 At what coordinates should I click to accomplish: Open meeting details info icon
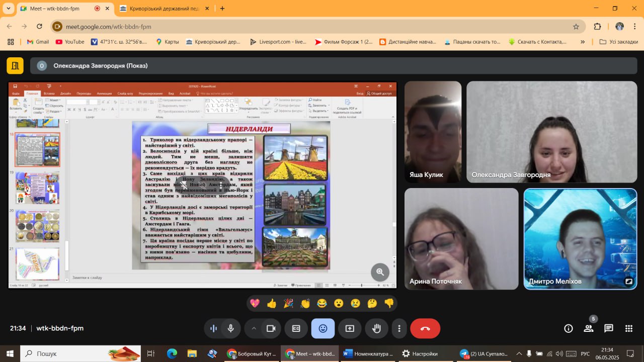(568, 328)
